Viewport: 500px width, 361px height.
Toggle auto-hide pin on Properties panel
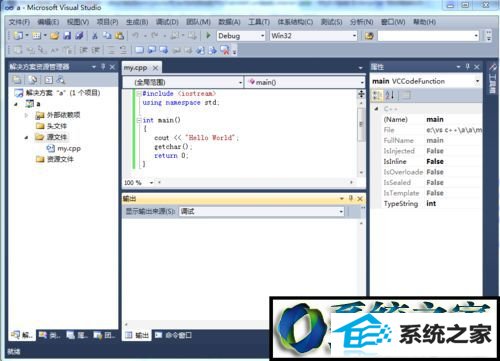click(x=468, y=67)
